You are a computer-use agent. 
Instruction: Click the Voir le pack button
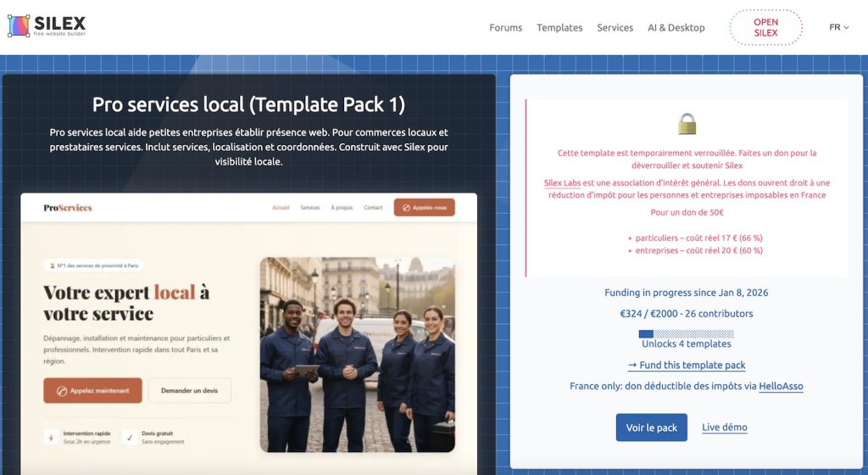652,427
